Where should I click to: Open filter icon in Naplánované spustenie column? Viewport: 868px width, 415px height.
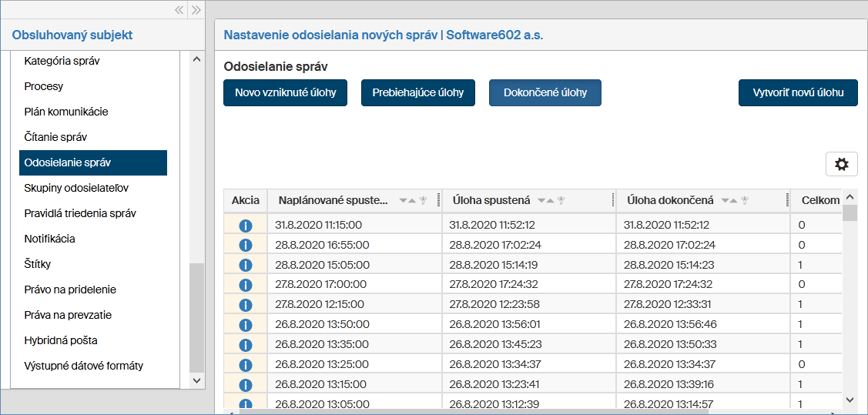(423, 201)
